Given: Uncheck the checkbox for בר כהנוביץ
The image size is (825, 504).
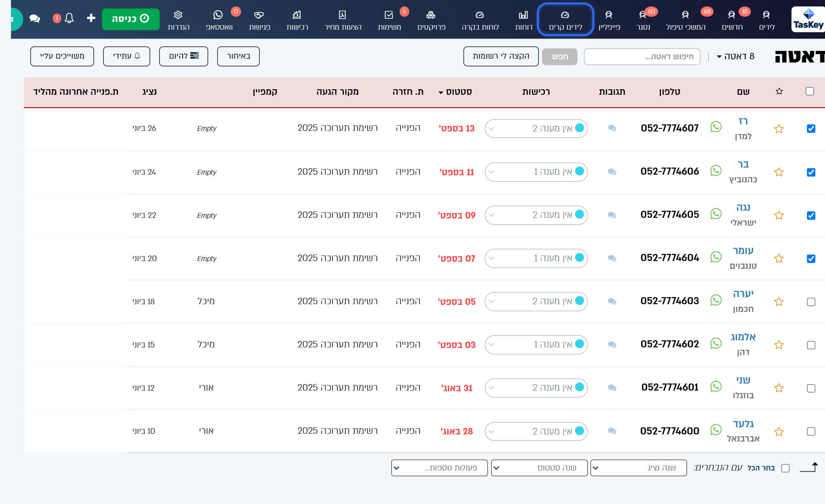Looking at the screenshot, I should coord(810,172).
